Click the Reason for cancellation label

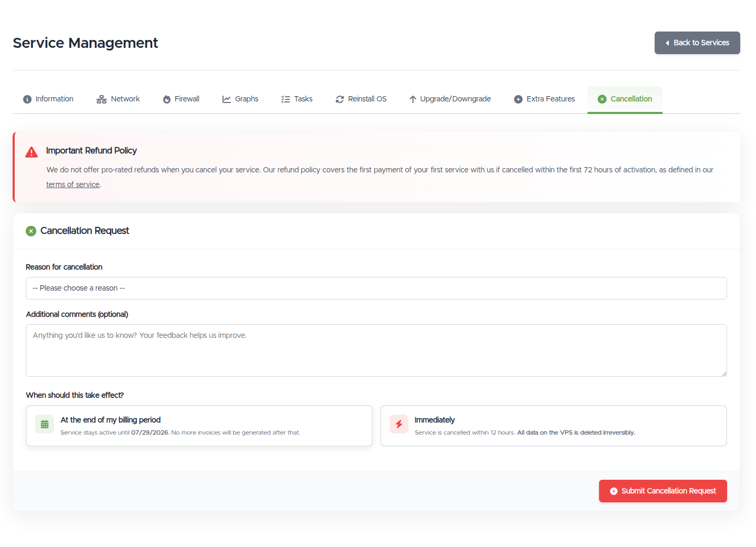tap(64, 267)
